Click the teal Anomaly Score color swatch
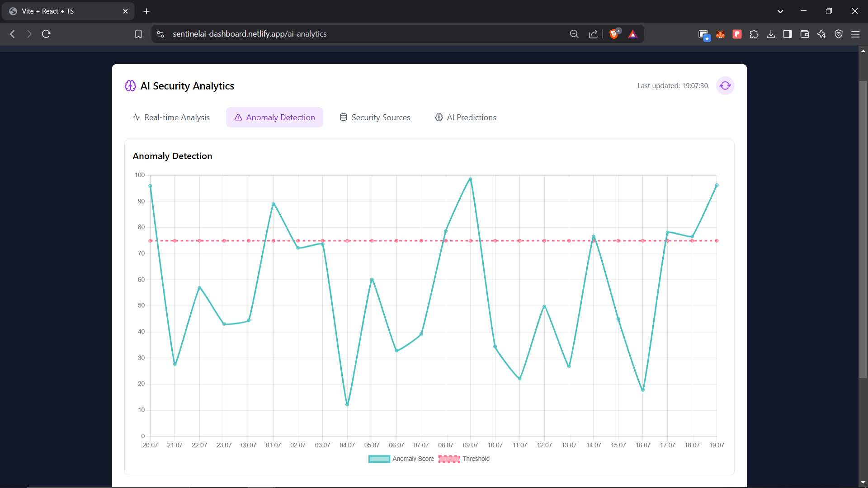 379,459
